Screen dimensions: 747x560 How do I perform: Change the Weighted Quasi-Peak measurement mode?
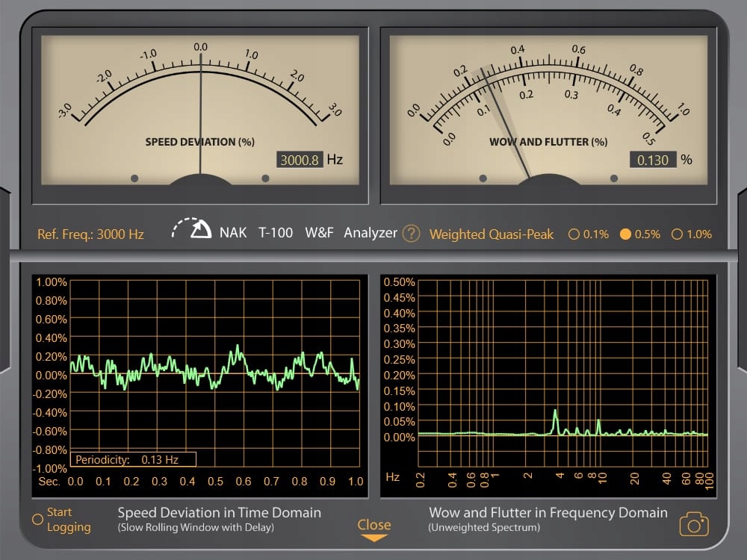492,234
